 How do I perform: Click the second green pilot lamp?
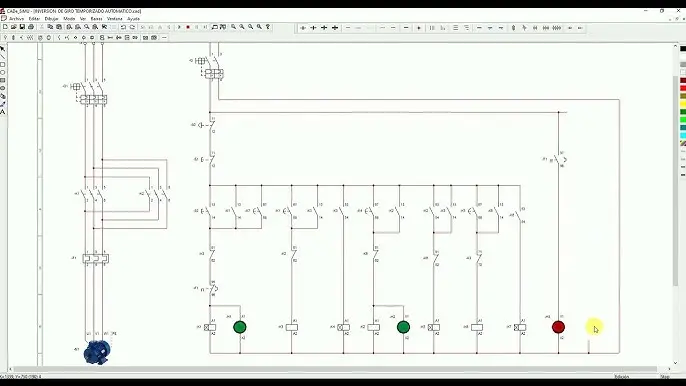403,327
